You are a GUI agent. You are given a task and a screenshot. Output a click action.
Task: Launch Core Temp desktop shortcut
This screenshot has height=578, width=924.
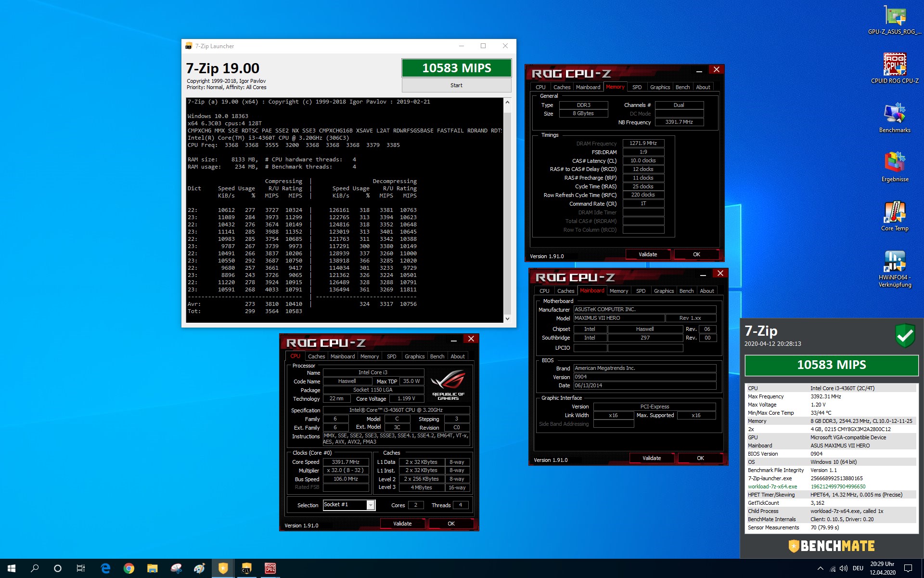click(x=895, y=216)
